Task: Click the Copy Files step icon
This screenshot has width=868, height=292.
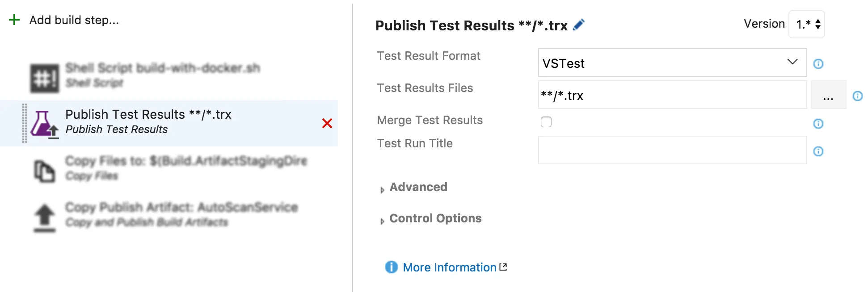Action: [44, 171]
